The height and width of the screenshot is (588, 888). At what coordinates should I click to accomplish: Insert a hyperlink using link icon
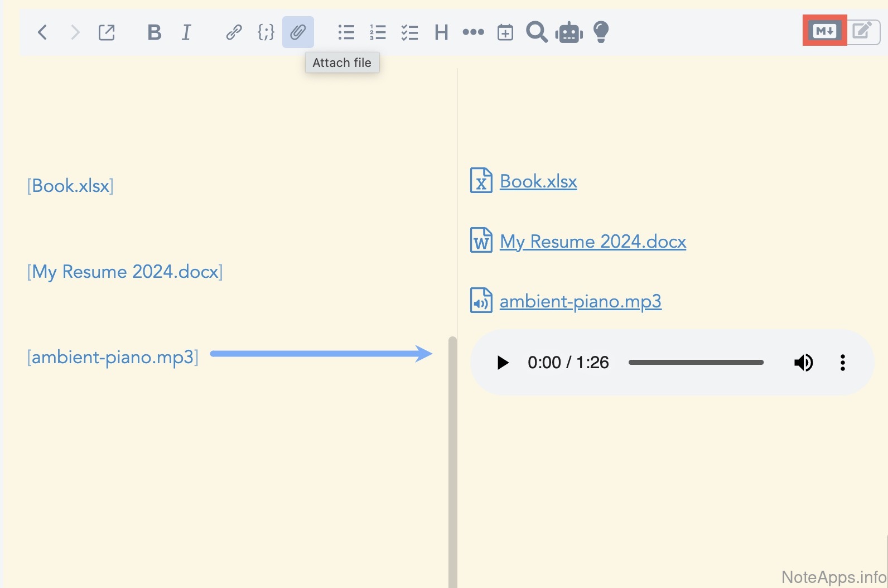[234, 32]
